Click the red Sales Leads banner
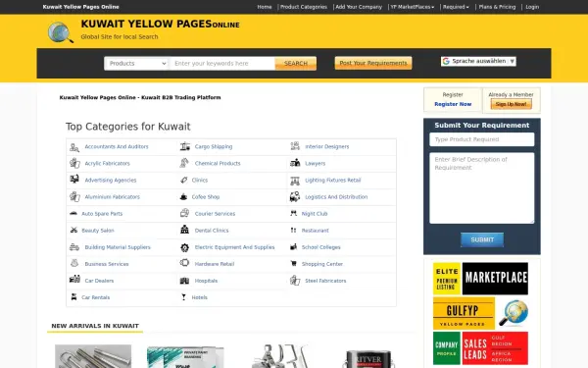This screenshot has height=368, width=588. point(495,347)
